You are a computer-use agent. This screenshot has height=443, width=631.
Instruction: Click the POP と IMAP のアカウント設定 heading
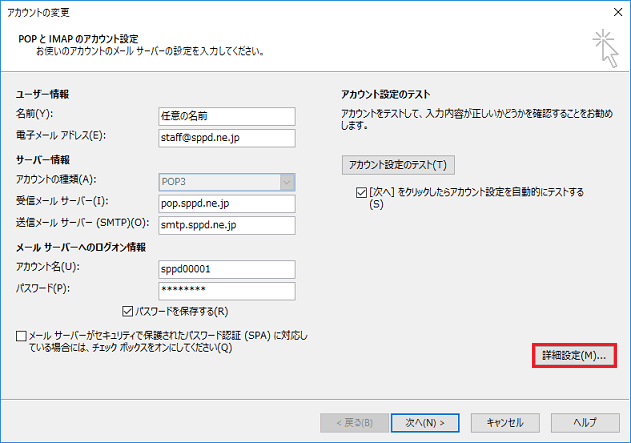coord(87,38)
